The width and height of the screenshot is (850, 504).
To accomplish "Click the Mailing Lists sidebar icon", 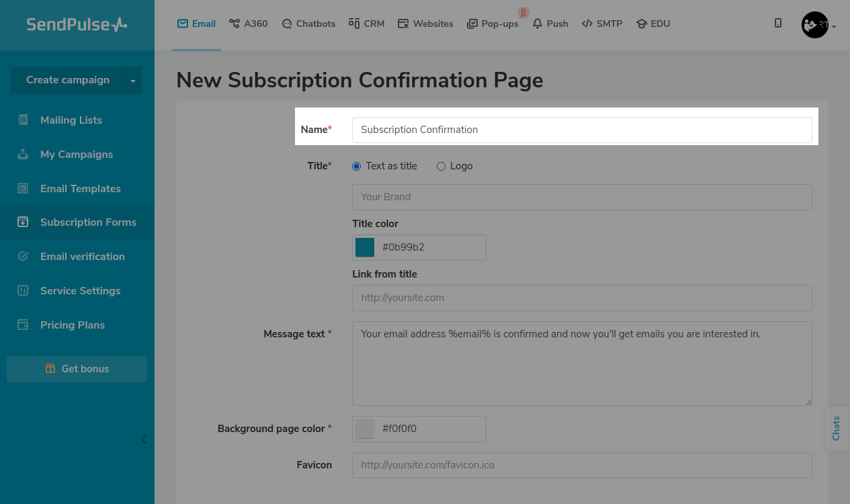I will pos(23,120).
